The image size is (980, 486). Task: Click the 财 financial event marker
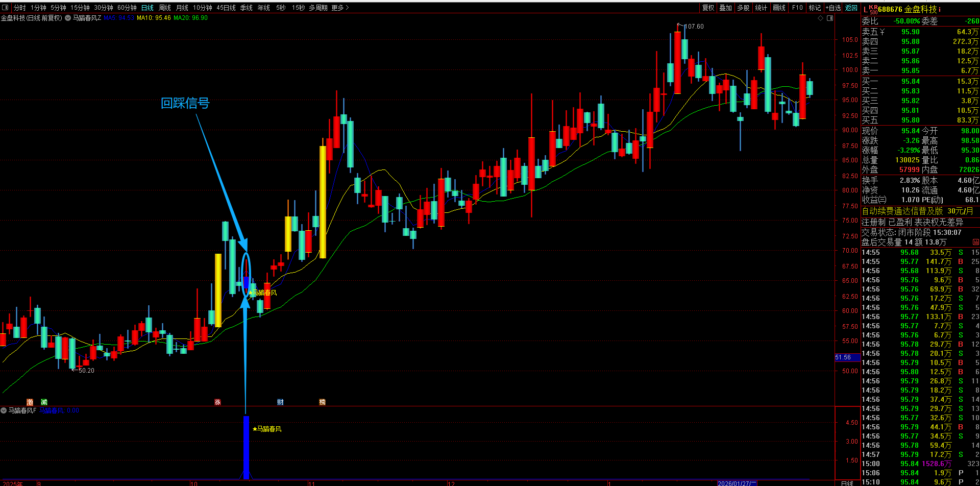(280, 402)
